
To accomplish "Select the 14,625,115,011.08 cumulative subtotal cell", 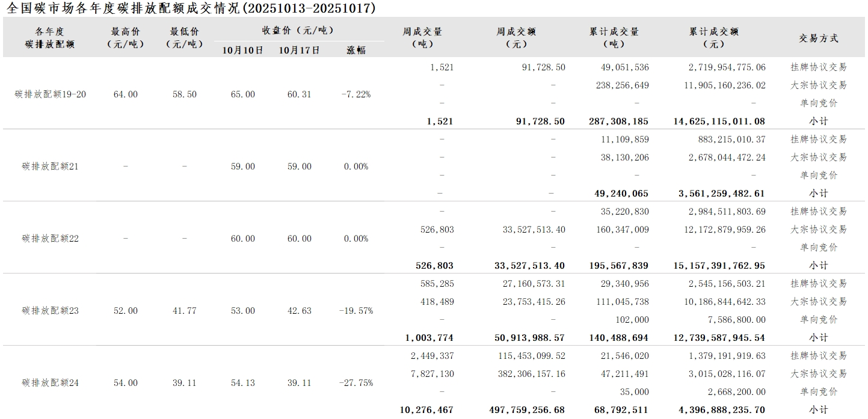I will (719, 121).
